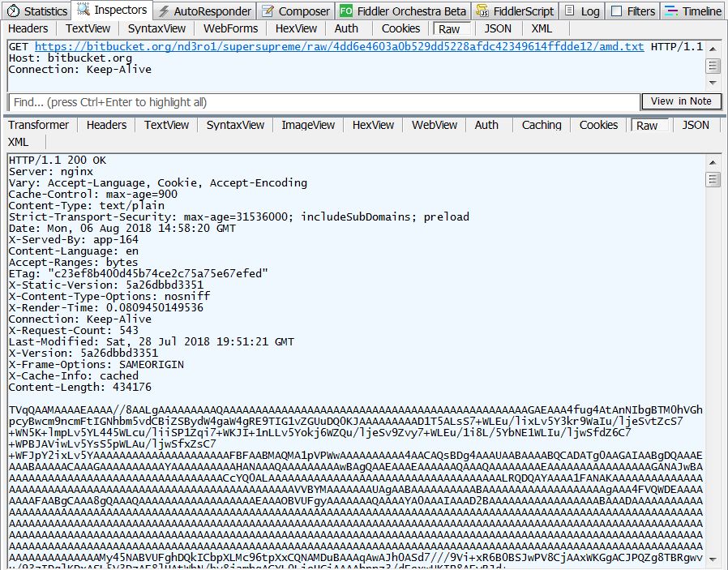Image resolution: width=728 pixels, height=570 pixels.
Task: Click the Statistics clock icon
Action: pyautogui.click(x=14, y=11)
